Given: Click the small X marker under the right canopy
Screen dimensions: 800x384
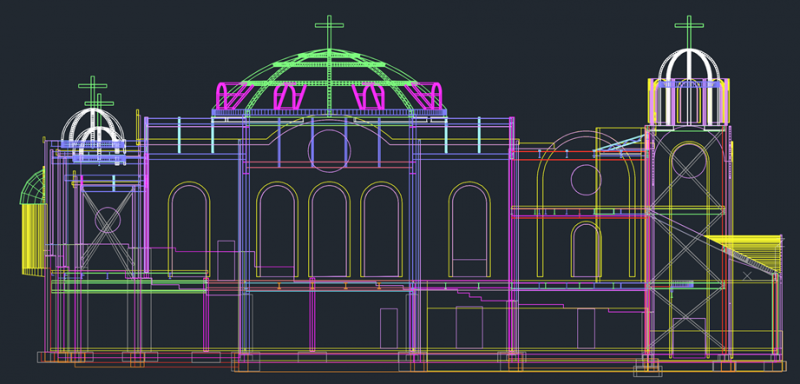Looking at the screenshot, I should pos(747,276).
